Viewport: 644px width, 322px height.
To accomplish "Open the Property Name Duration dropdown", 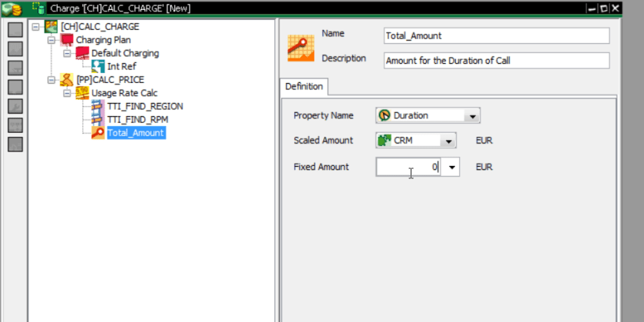I will click(x=472, y=116).
